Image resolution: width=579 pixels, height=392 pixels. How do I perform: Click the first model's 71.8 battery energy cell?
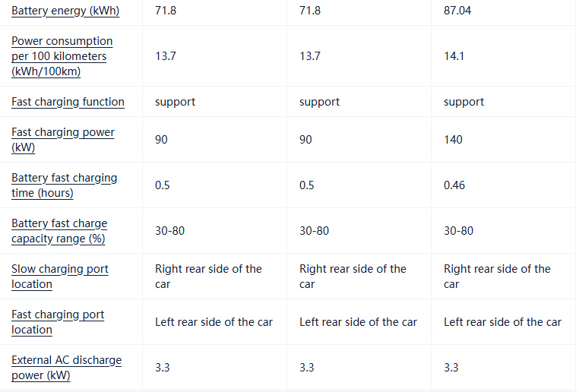click(x=166, y=11)
